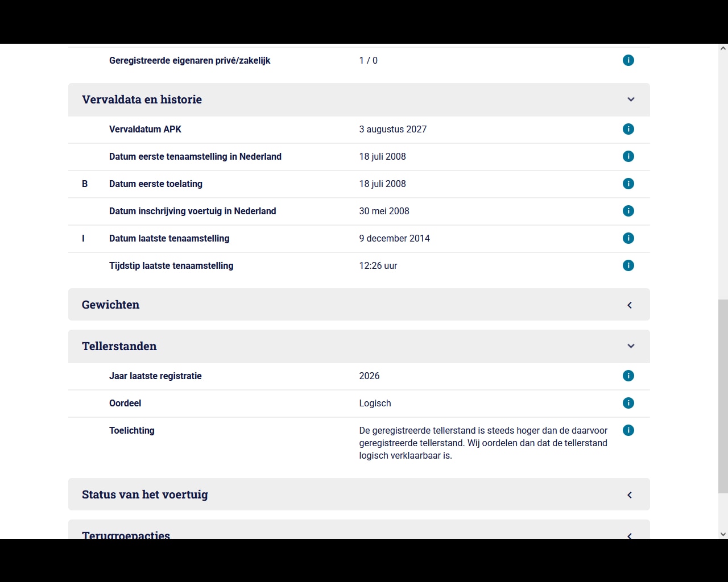Open info for Datum inschrijving voertuig in Nederland
Viewport: 728px width, 582px height.
tap(628, 211)
